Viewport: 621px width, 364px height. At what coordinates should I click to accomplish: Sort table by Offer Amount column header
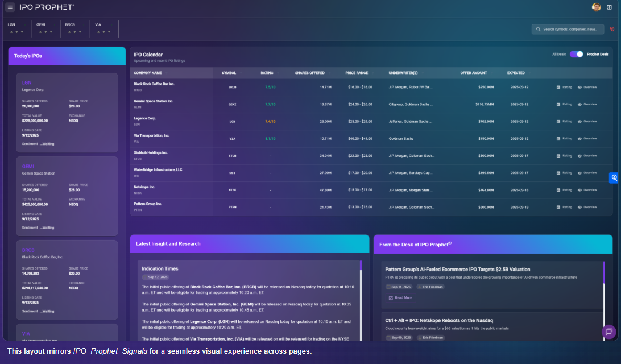[x=474, y=73]
